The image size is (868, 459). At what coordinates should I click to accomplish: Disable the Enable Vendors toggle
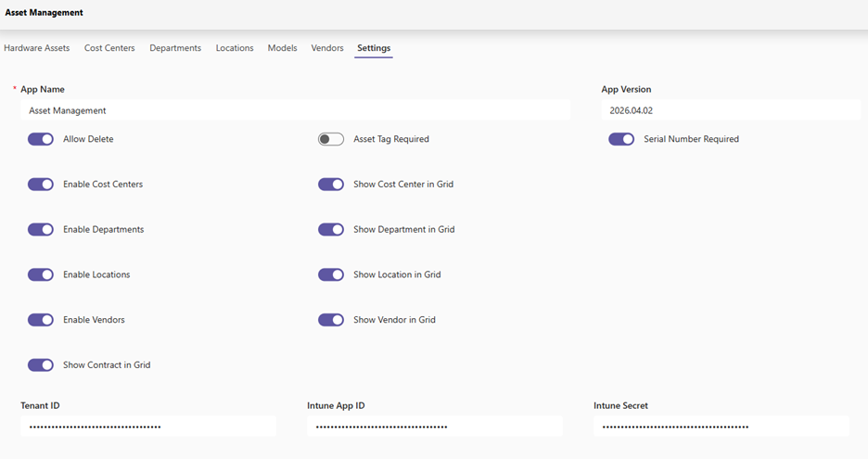pyautogui.click(x=41, y=320)
